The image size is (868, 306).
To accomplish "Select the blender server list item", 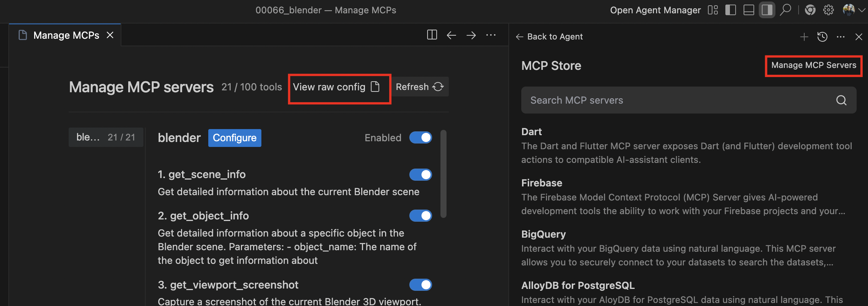I will pyautogui.click(x=106, y=137).
